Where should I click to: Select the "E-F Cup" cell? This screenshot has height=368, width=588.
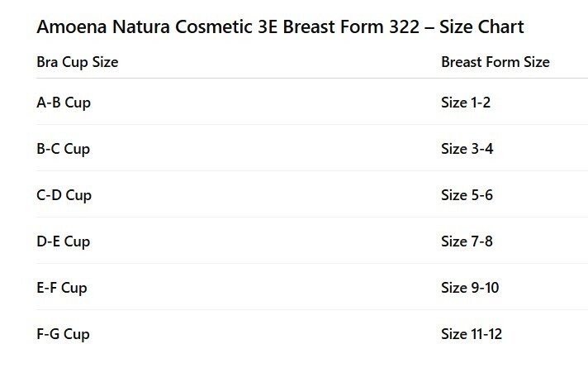62,288
